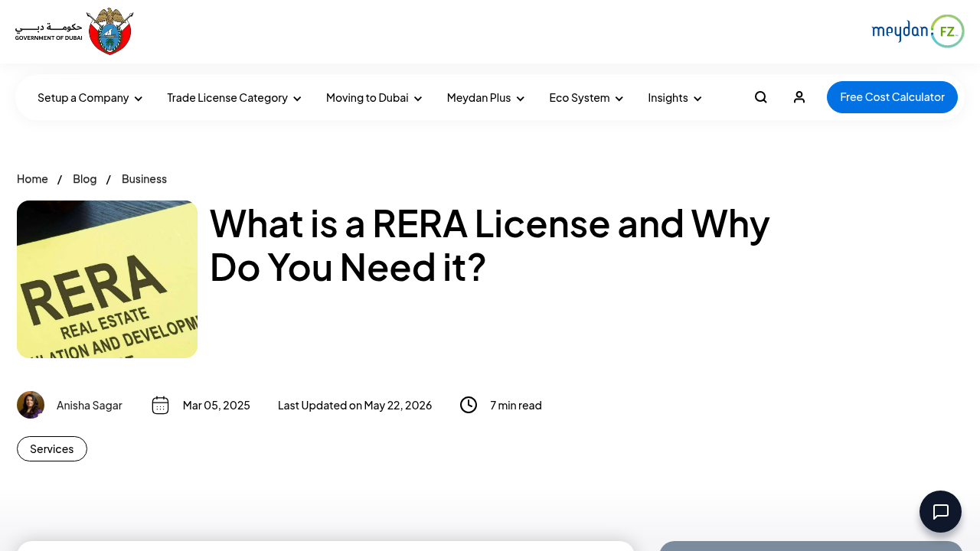Open the user account icon
The image size is (980, 551).
799,97
